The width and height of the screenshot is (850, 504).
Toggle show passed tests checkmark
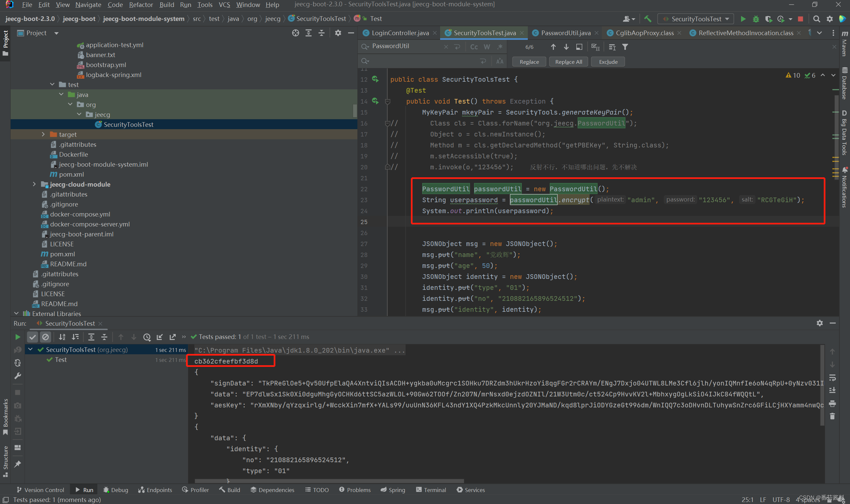33,337
